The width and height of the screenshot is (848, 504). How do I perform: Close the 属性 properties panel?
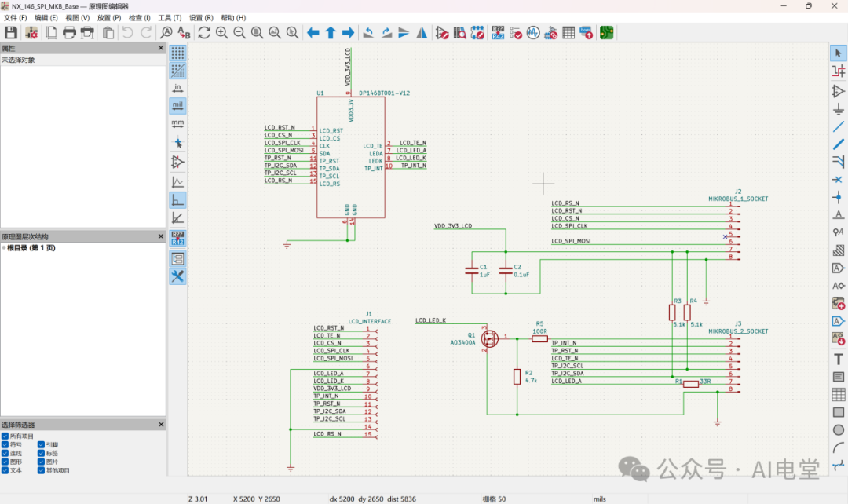point(161,49)
